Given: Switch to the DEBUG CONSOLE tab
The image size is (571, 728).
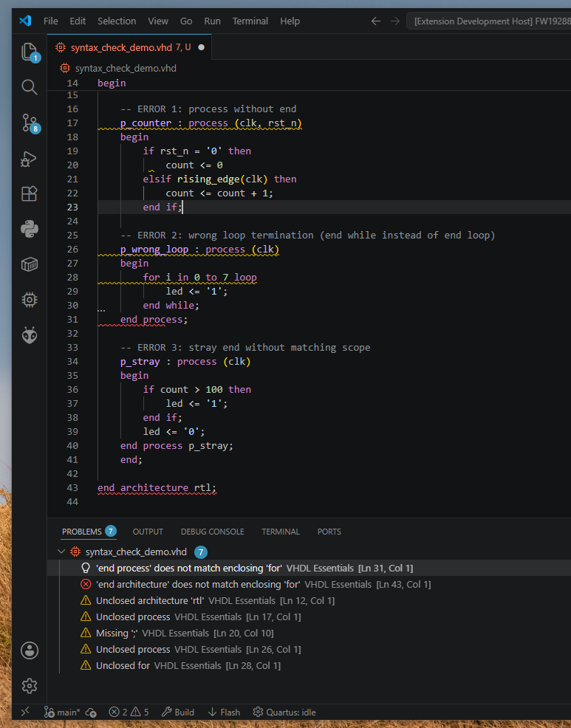Looking at the screenshot, I should 212,531.
